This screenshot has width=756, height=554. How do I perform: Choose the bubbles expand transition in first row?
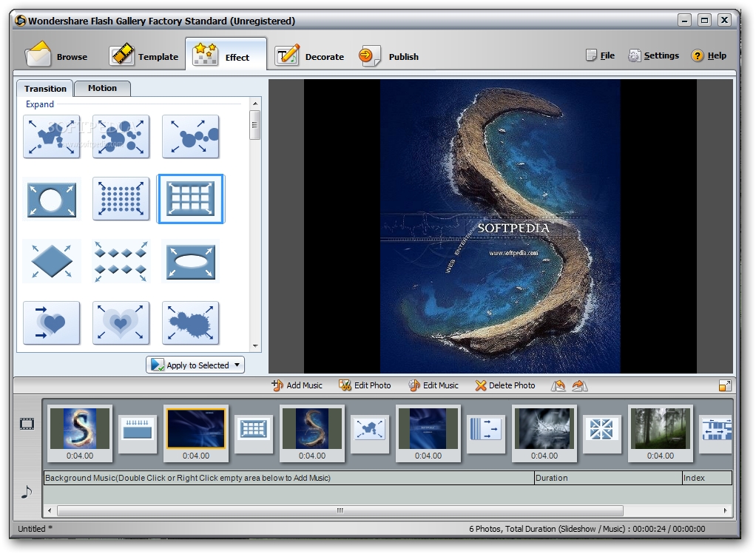pos(190,136)
